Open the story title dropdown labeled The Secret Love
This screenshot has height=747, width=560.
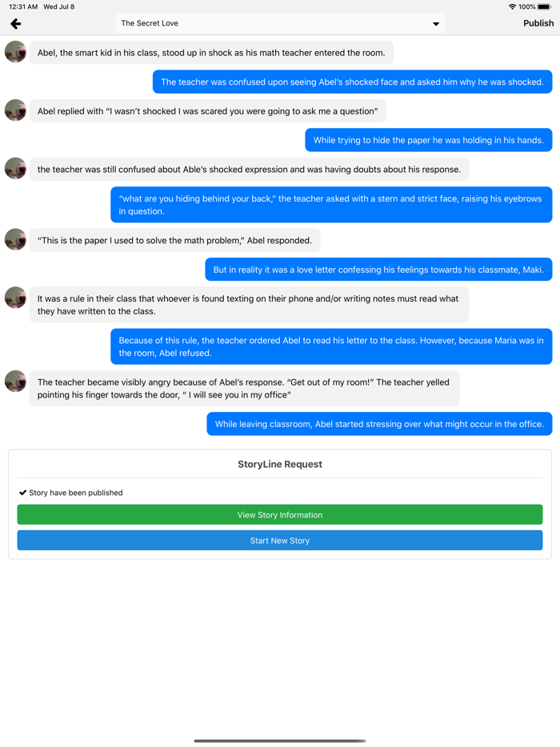(x=280, y=24)
